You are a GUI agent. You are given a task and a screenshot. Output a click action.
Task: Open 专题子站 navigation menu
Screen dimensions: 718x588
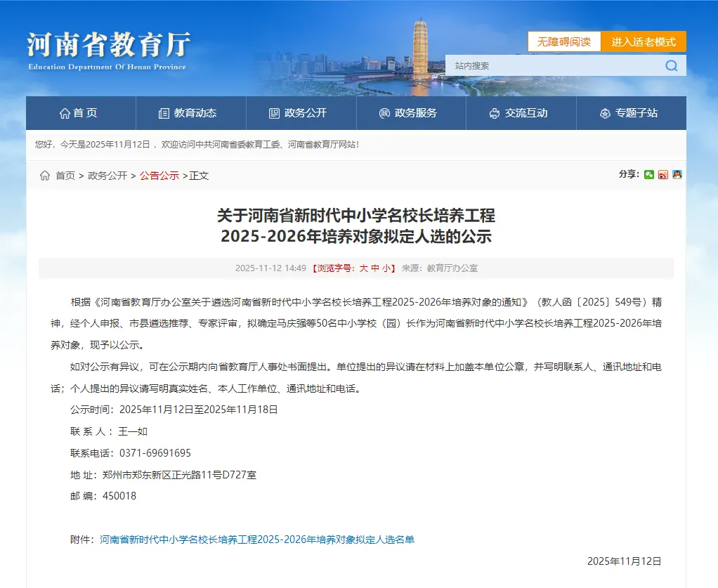click(x=629, y=113)
